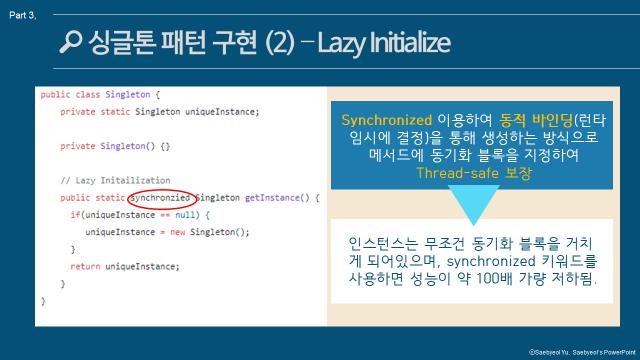Screen dimensions: 640x360
Task: Click the 'uniqueInstance = new Singleton();' line
Action: 167,232
